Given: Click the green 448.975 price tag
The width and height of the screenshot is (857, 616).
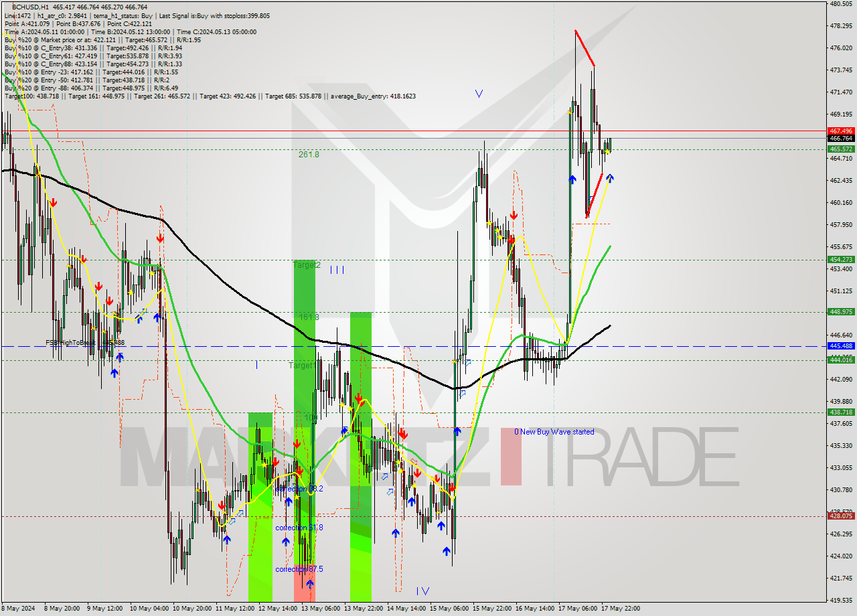Looking at the screenshot, I should [841, 312].
